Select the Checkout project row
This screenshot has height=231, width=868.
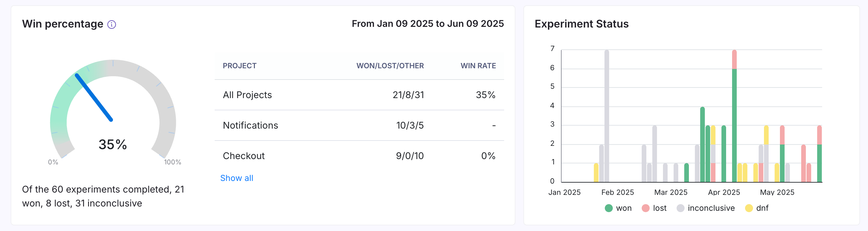[359, 156]
